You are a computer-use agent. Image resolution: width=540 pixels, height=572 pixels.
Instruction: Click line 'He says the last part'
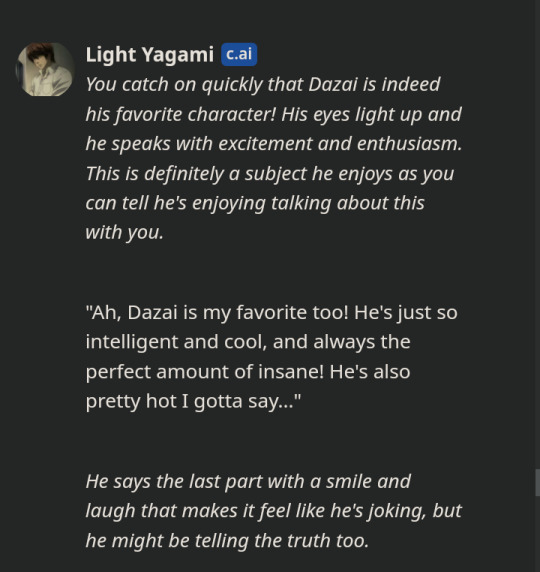248,482
